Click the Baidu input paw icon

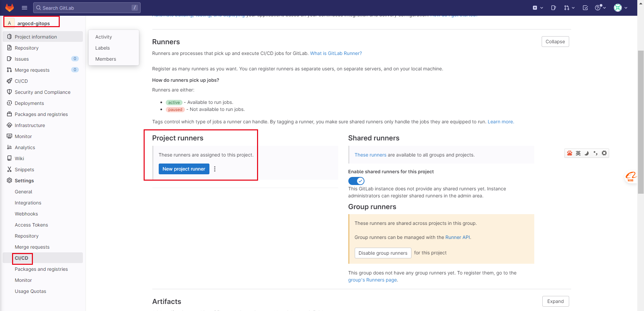(x=569, y=153)
